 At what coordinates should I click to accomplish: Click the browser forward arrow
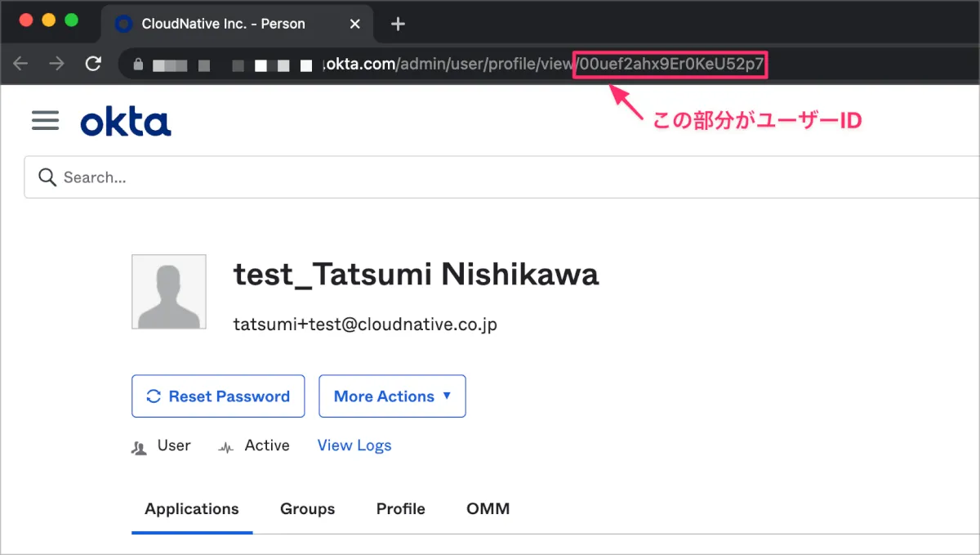(56, 64)
